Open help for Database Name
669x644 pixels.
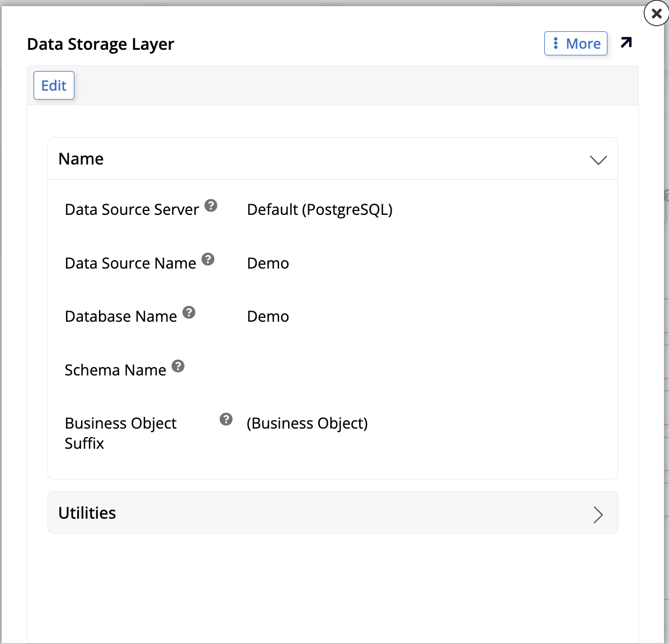click(189, 312)
